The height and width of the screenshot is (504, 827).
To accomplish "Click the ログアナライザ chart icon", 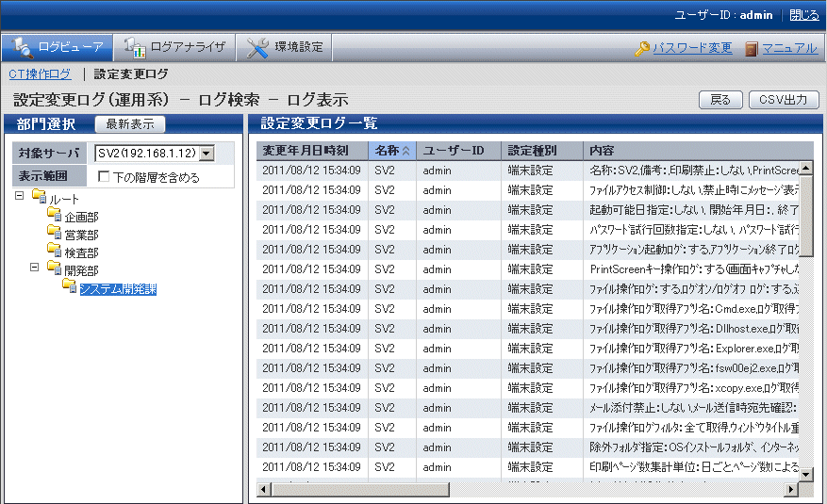I will [x=135, y=47].
